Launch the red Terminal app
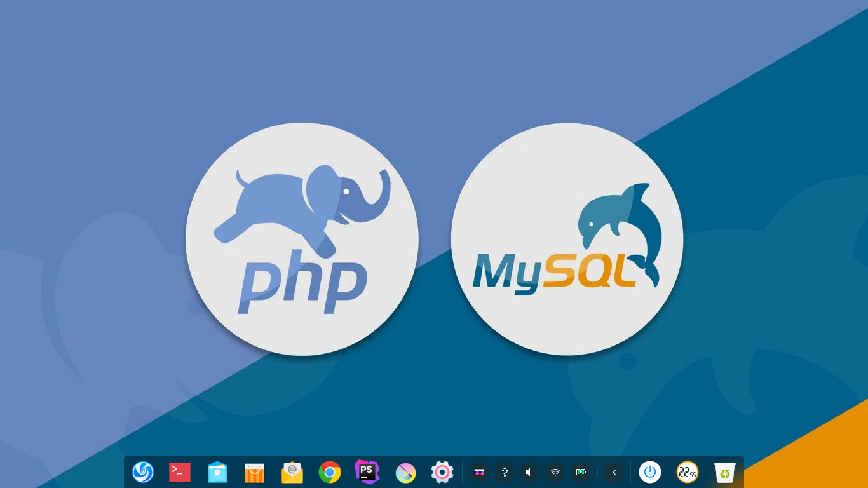Image resolution: width=868 pixels, height=488 pixels. tap(180, 472)
